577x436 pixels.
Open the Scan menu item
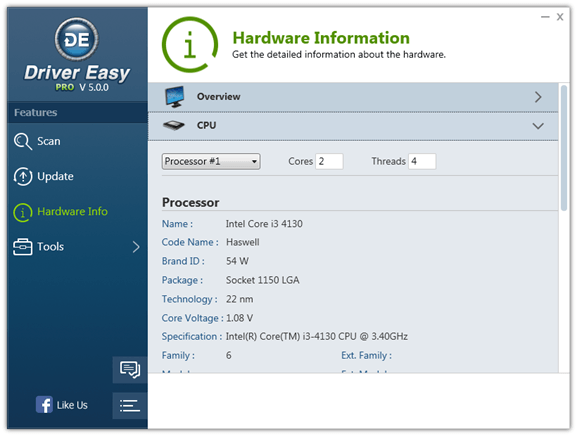coord(49,141)
